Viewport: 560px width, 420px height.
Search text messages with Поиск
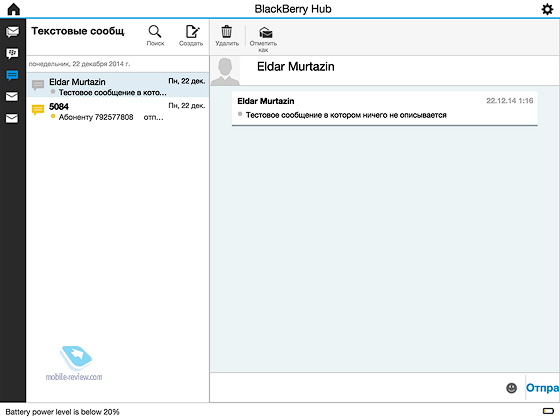click(155, 36)
